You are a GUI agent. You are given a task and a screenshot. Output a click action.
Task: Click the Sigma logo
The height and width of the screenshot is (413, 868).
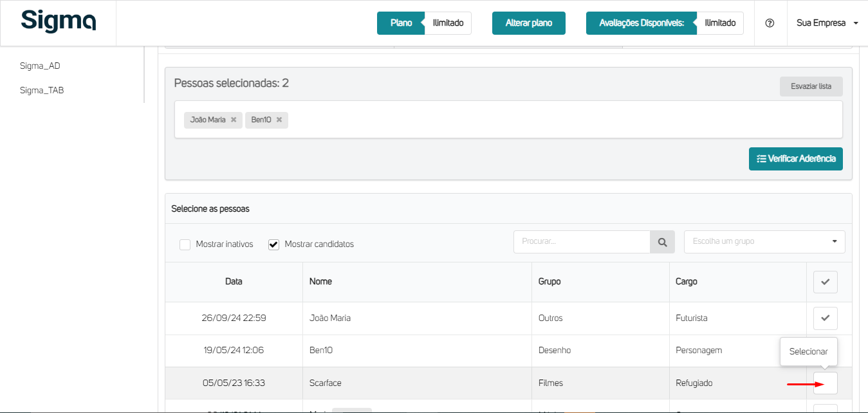(58, 22)
